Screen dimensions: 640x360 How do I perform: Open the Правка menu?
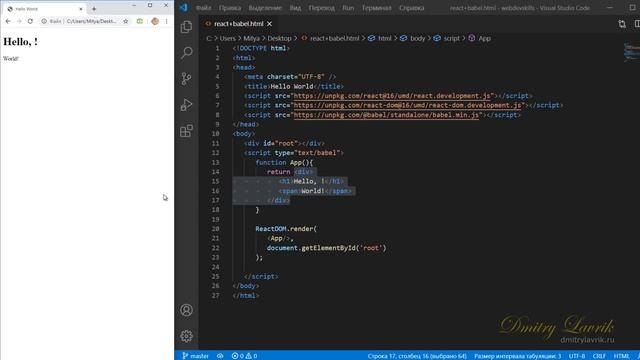(x=230, y=8)
